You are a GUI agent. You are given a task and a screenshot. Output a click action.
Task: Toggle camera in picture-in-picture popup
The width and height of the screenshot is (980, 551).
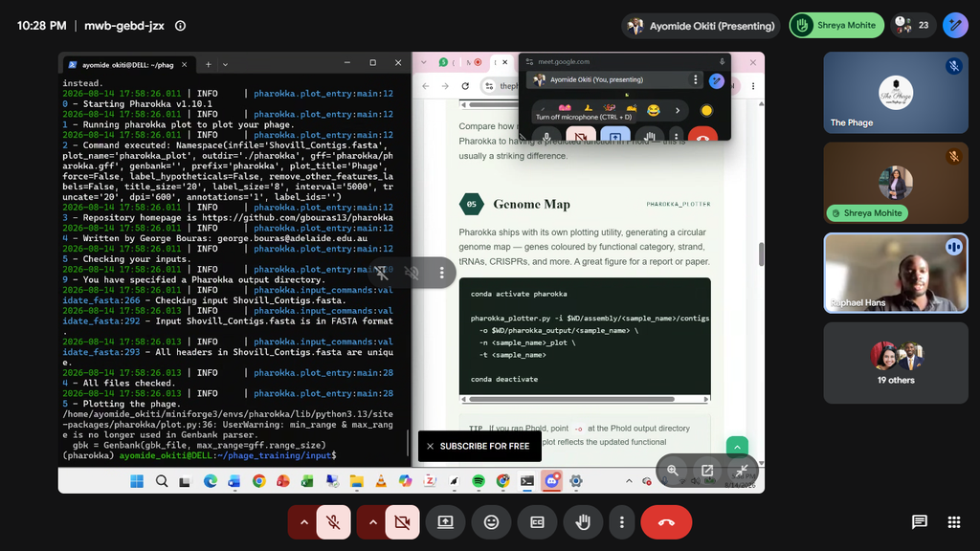click(x=581, y=135)
